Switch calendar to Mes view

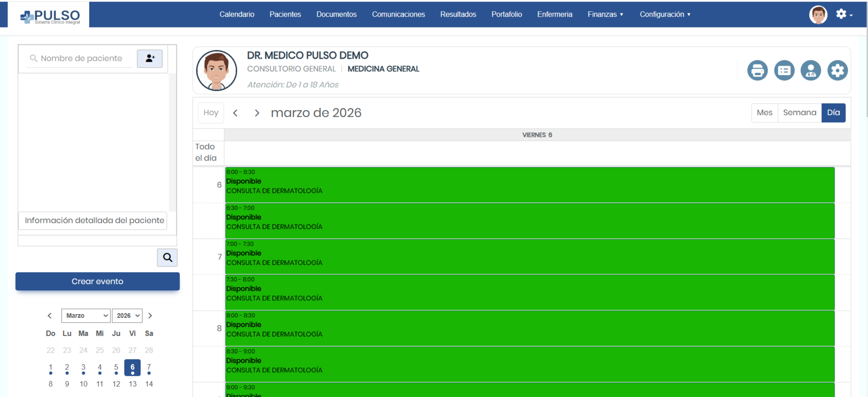764,113
